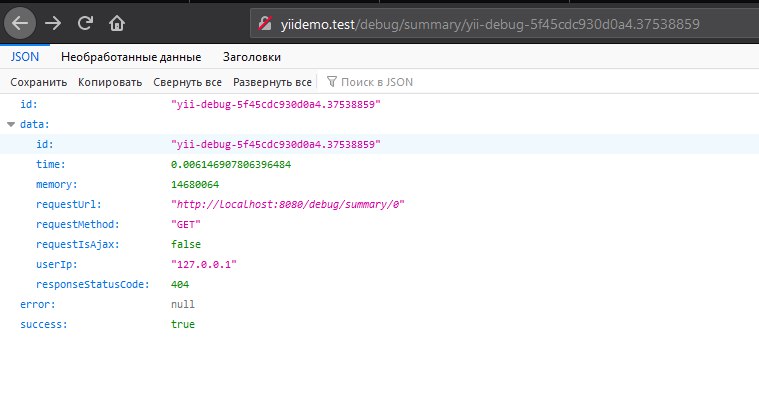
Task: Select the error key
Action: pos(38,305)
